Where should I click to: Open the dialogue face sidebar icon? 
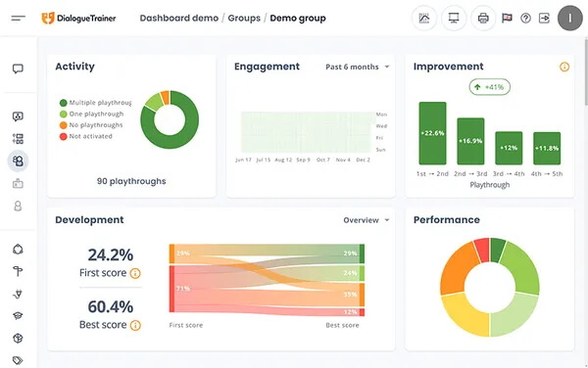point(18,116)
